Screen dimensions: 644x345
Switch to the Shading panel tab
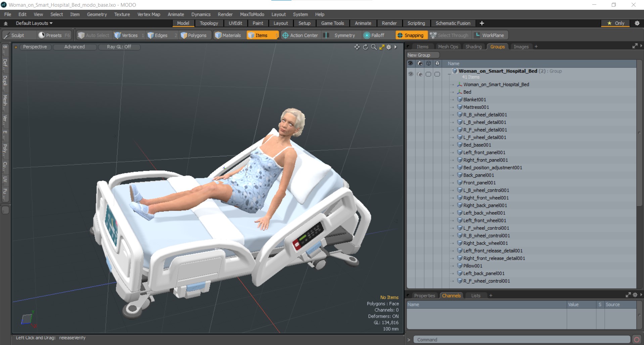(473, 47)
